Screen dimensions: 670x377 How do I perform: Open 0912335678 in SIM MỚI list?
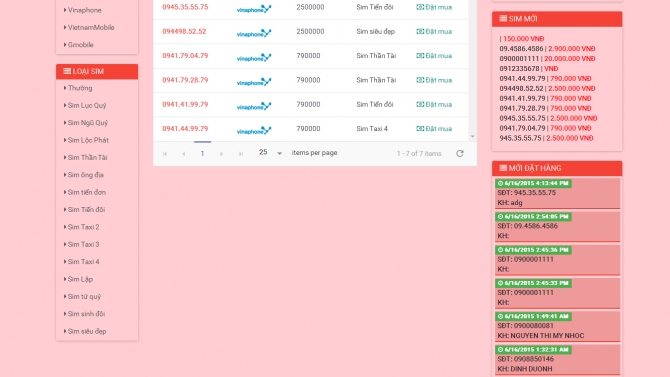click(x=519, y=68)
